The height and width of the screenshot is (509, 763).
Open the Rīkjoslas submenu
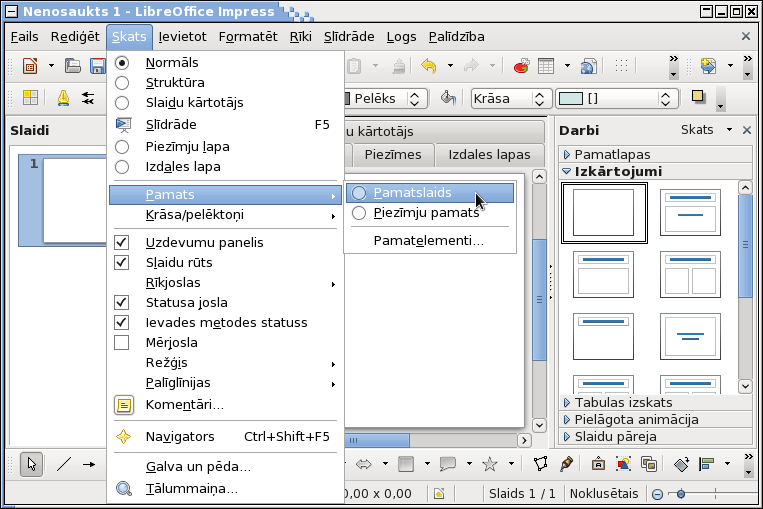(224, 283)
